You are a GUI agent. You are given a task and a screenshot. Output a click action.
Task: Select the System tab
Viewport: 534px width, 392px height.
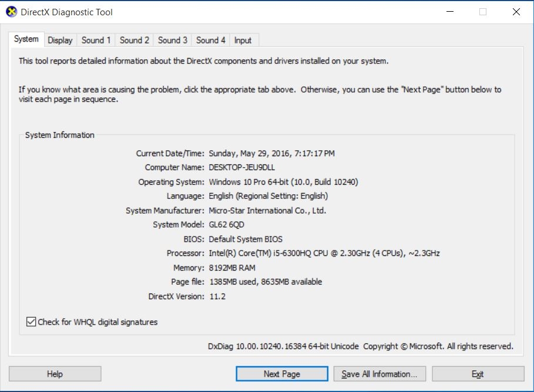(x=26, y=39)
